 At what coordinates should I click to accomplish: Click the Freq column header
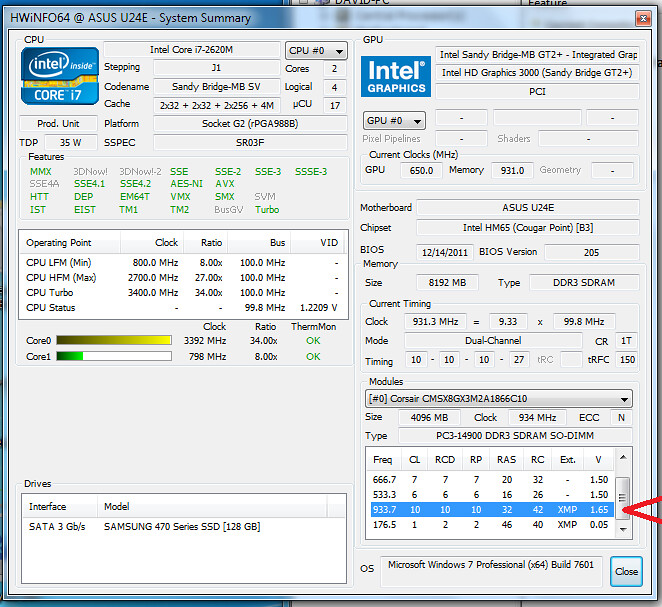(x=383, y=459)
